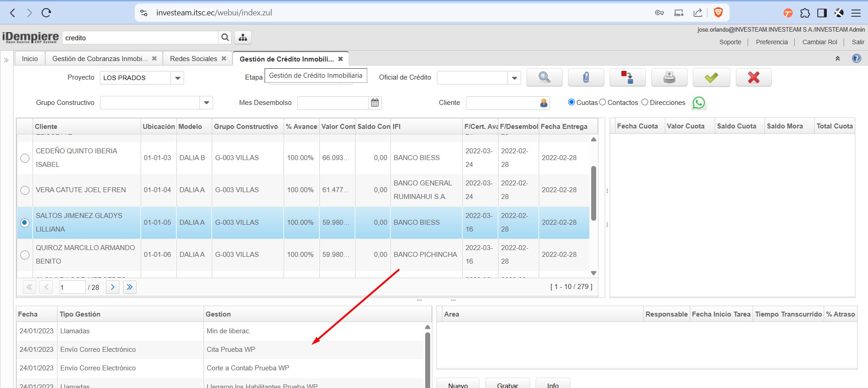Image resolution: width=868 pixels, height=388 pixels.
Task: Click the Preferencia link
Action: point(771,42)
